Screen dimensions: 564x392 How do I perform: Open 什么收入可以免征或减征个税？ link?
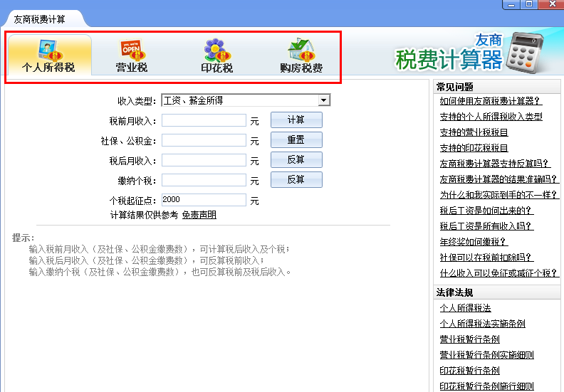pyautogui.click(x=499, y=273)
